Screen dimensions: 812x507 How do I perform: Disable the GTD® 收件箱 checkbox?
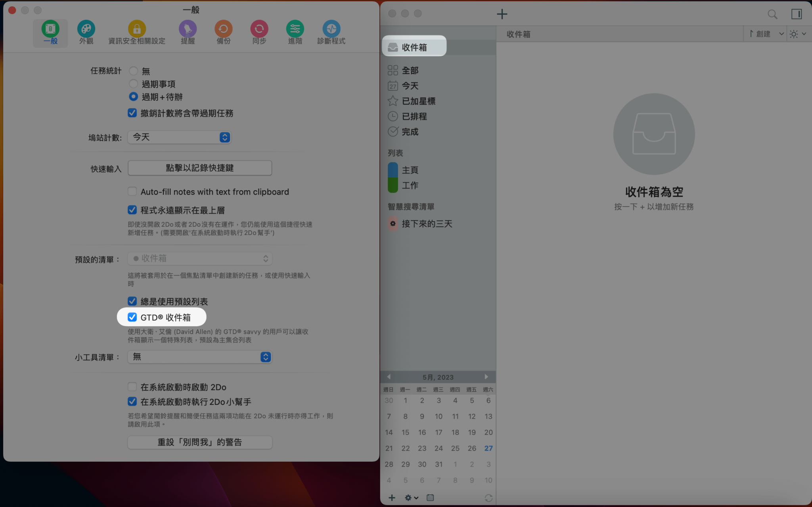[x=132, y=317]
